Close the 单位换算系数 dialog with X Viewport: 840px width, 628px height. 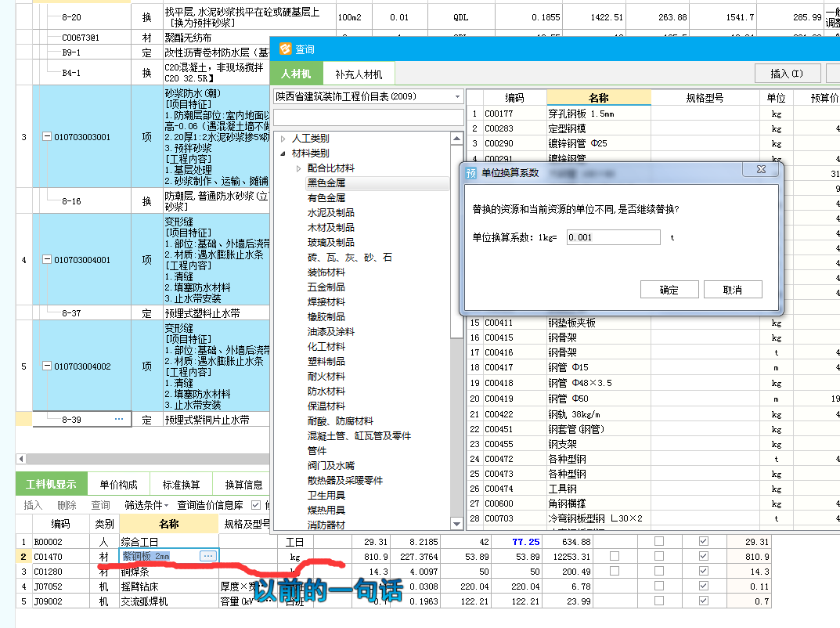761,169
